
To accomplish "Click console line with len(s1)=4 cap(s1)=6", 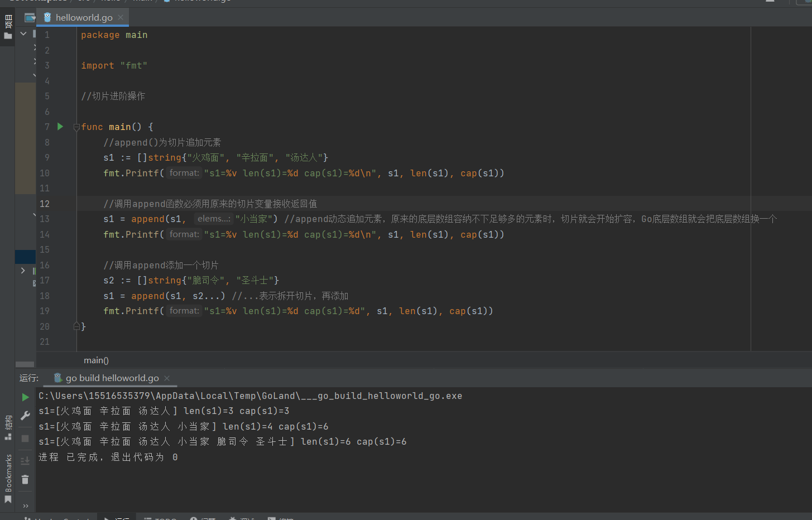I will (184, 426).
